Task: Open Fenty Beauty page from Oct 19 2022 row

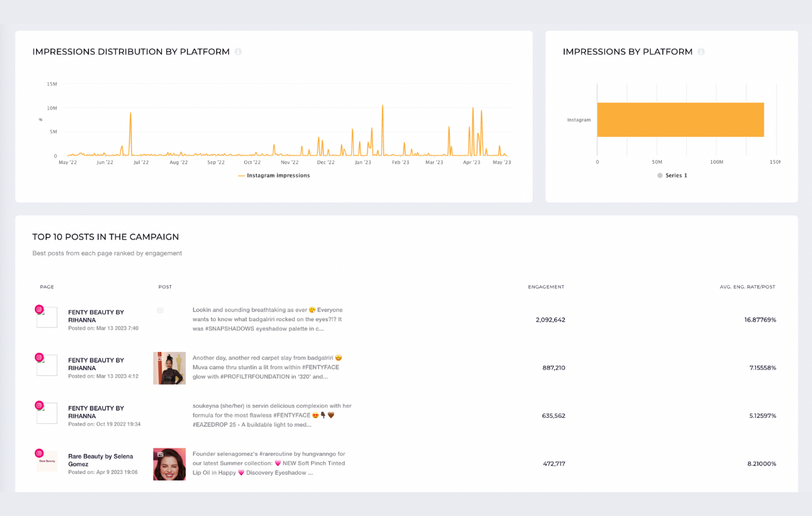Action: [x=96, y=412]
